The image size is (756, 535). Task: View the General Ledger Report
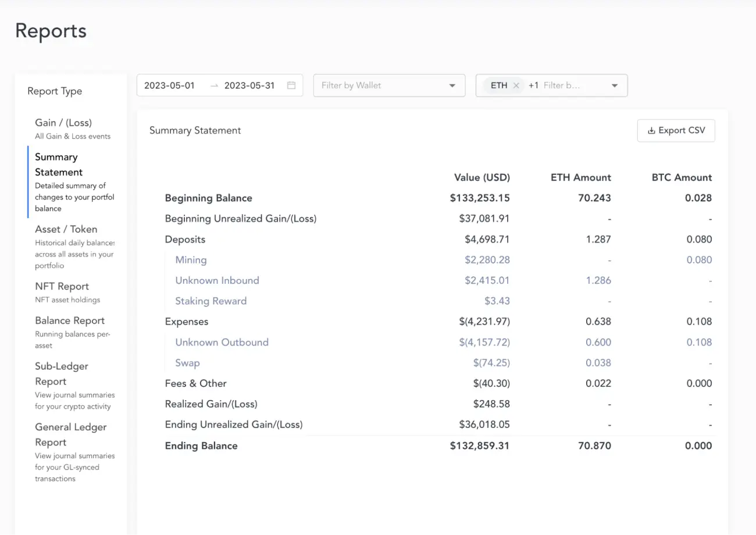(70, 434)
